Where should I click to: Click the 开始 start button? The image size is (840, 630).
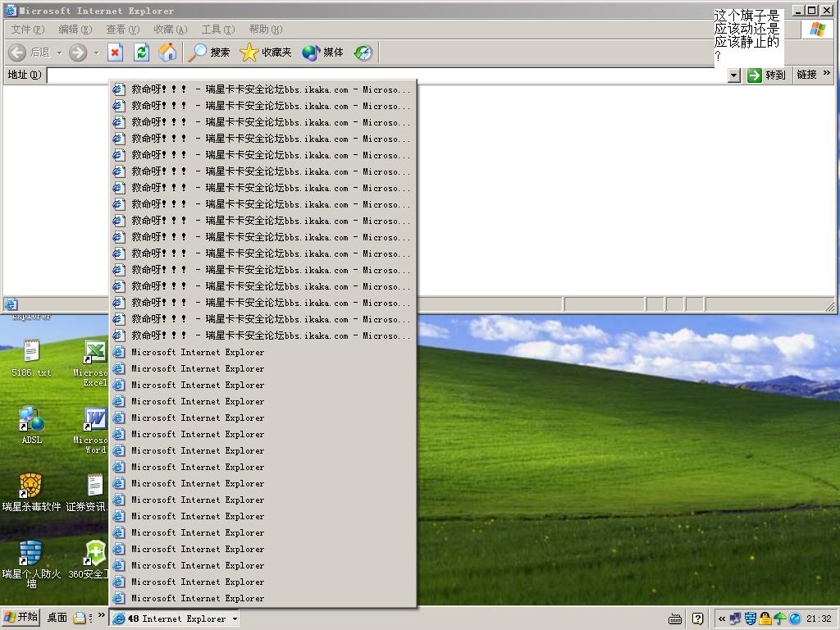(x=21, y=618)
